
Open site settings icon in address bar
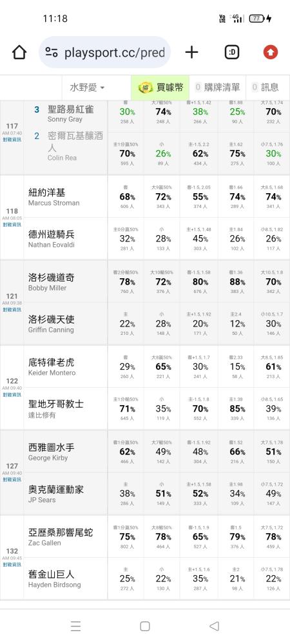(x=52, y=52)
